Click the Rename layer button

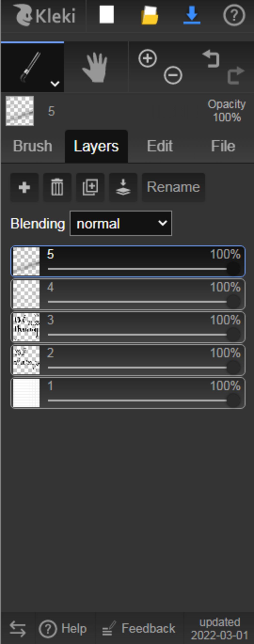[x=173, y=187]
